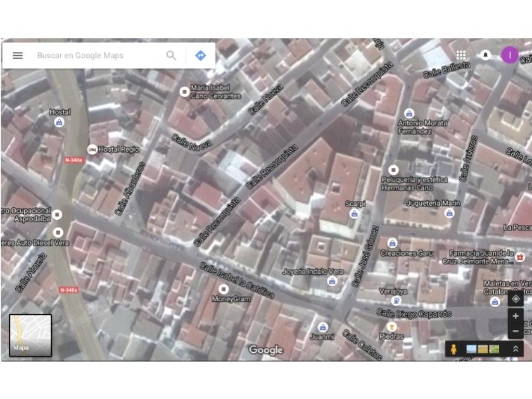Select the Peluquería y estética Hermanas Cano marker
Viewport: 532px width, 399px height.
click(393, 170)
